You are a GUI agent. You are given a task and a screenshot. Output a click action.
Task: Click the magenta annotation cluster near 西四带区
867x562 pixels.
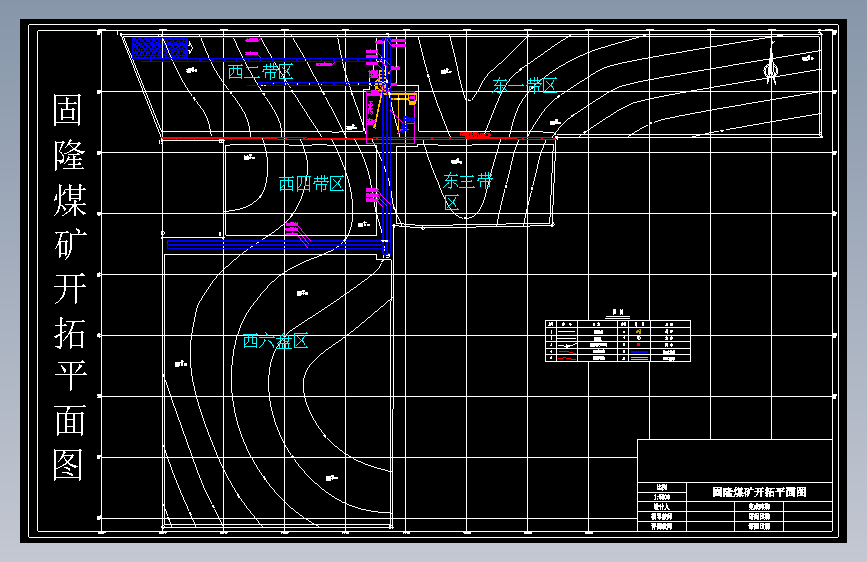[297, 233]
